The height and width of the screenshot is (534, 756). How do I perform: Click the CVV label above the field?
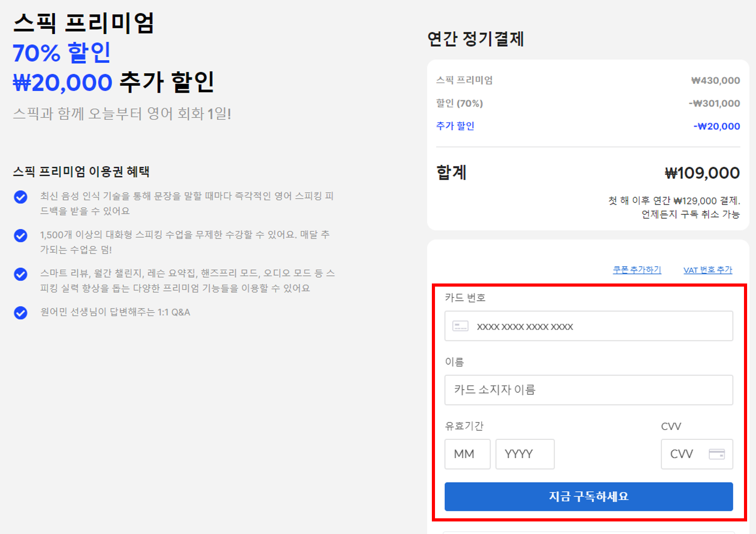tap(671, 426)
